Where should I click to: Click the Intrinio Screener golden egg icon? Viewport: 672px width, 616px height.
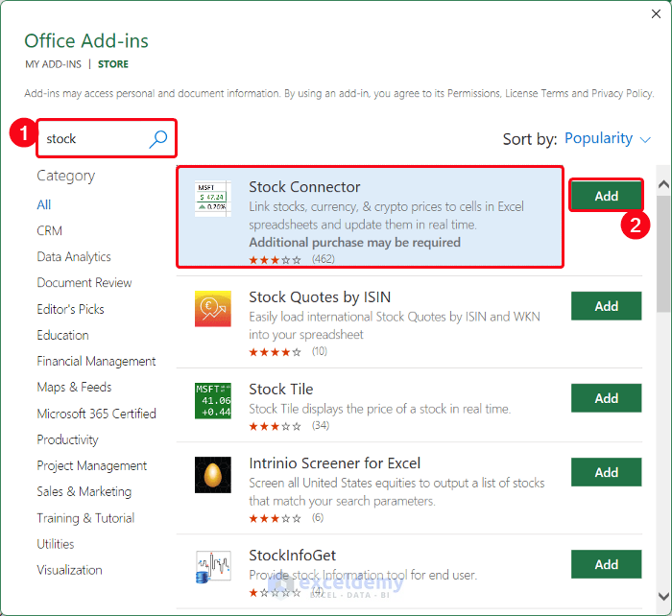point(212,474)
